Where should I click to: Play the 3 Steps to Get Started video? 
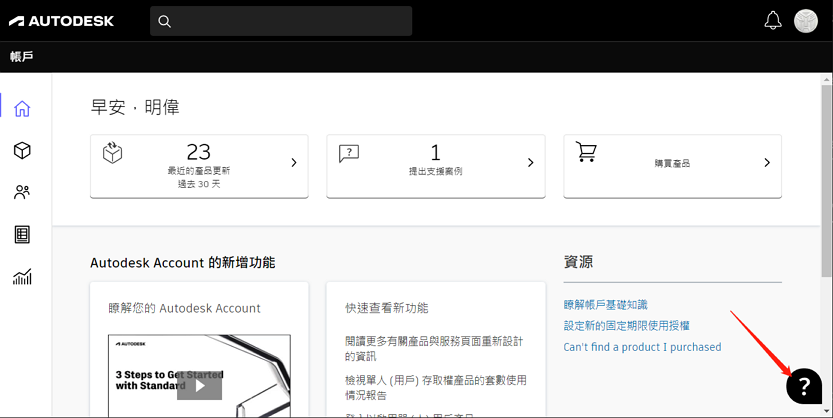(199, 386)
